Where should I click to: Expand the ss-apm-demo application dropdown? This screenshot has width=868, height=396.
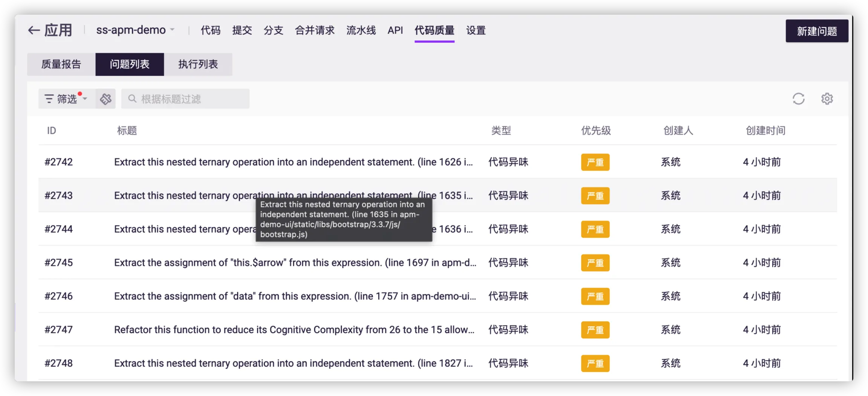172,30
